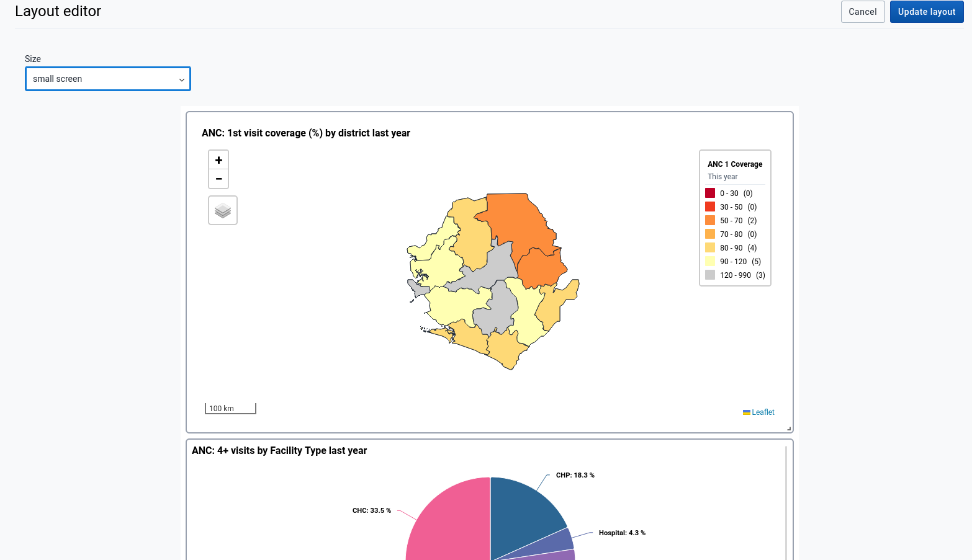Click the 120 - 990 legend color swatch
This screenshot has width=972, height=560.
pyautogui.click(x=710, y=275)
